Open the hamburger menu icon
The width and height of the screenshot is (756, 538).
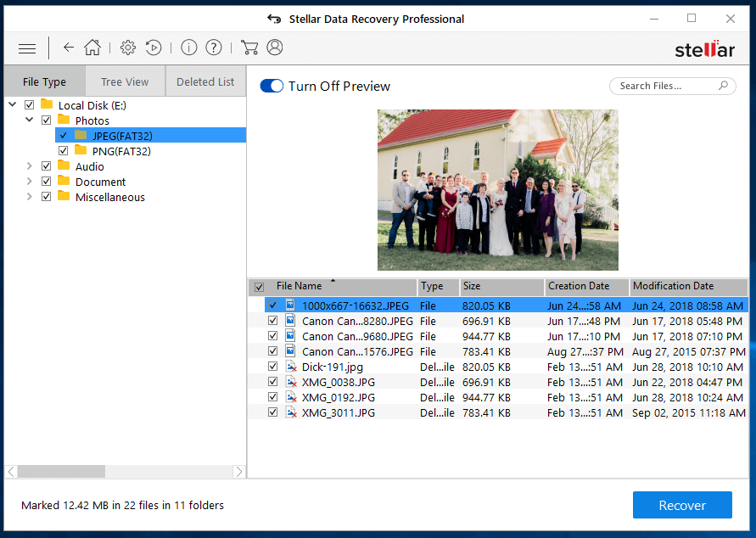coord(27,48)
